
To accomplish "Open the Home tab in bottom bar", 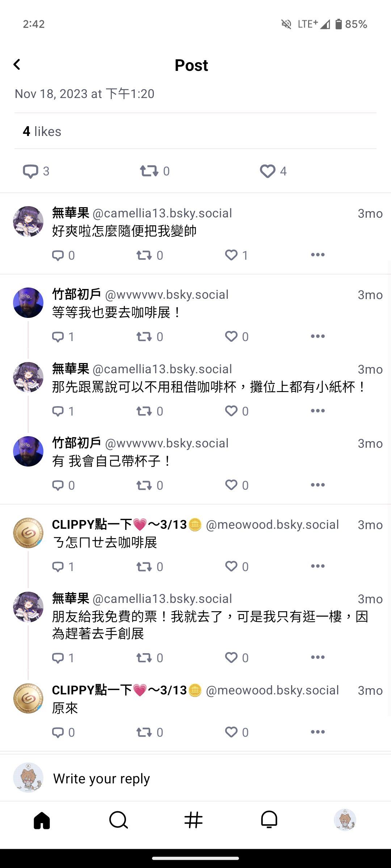I will pyautogui.click(x=42, y=820).
